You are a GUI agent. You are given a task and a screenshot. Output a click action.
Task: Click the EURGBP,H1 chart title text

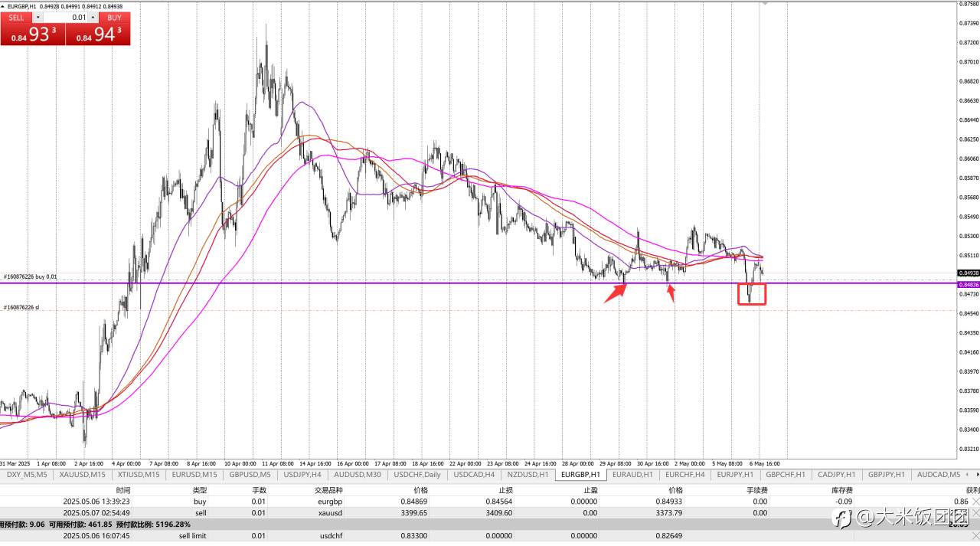click(x=21, y=6)
